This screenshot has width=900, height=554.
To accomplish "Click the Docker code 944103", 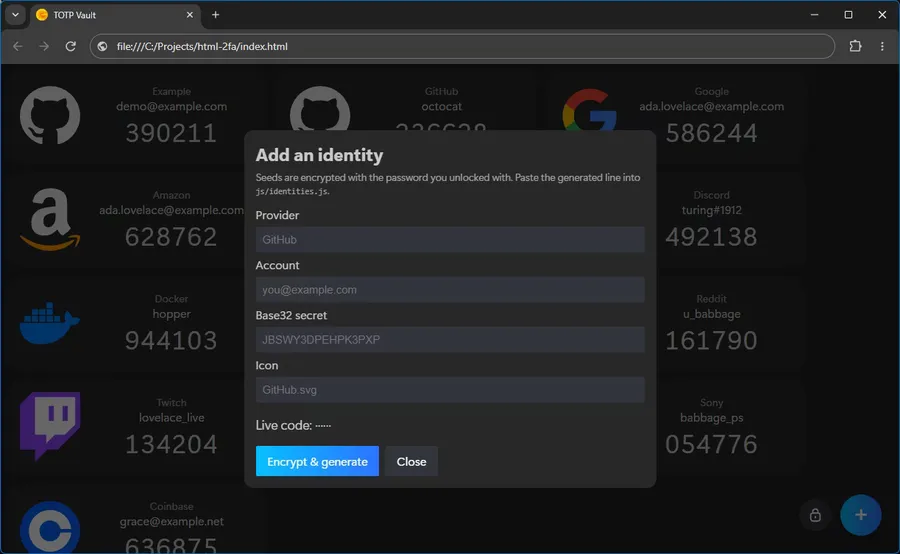I will 171,340.
